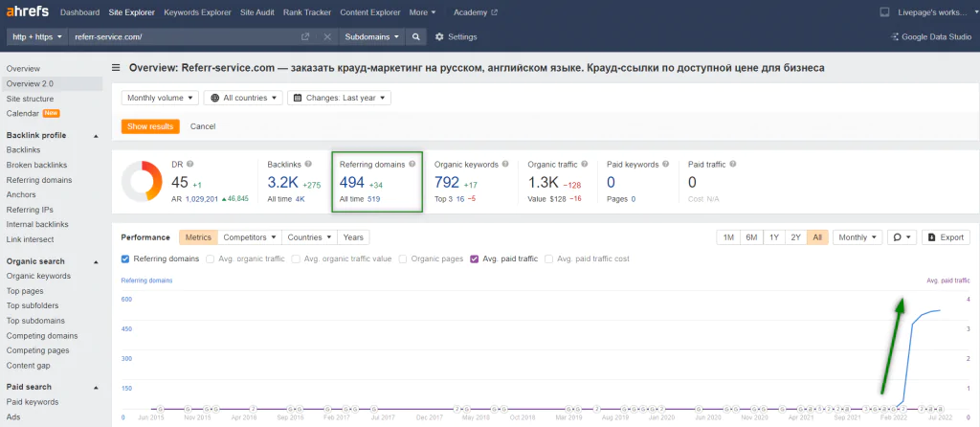Click the DR donut chart

tap(142, 181)
